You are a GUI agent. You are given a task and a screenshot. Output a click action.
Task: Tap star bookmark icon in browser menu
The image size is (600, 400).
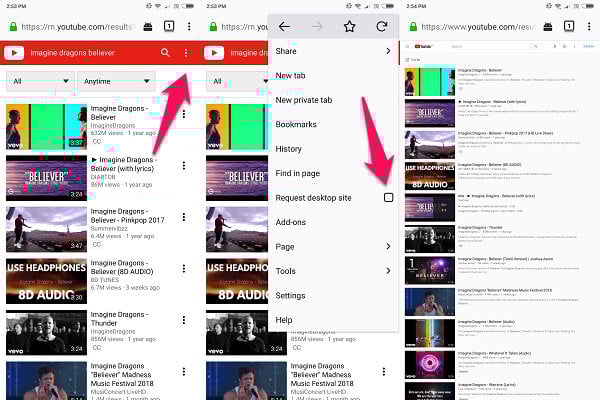pos(349,26)
